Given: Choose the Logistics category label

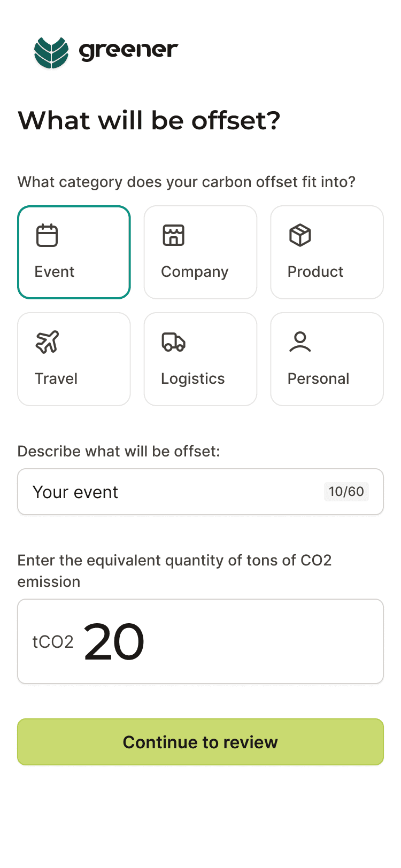Looking at the screenshot, I should 193,379.
